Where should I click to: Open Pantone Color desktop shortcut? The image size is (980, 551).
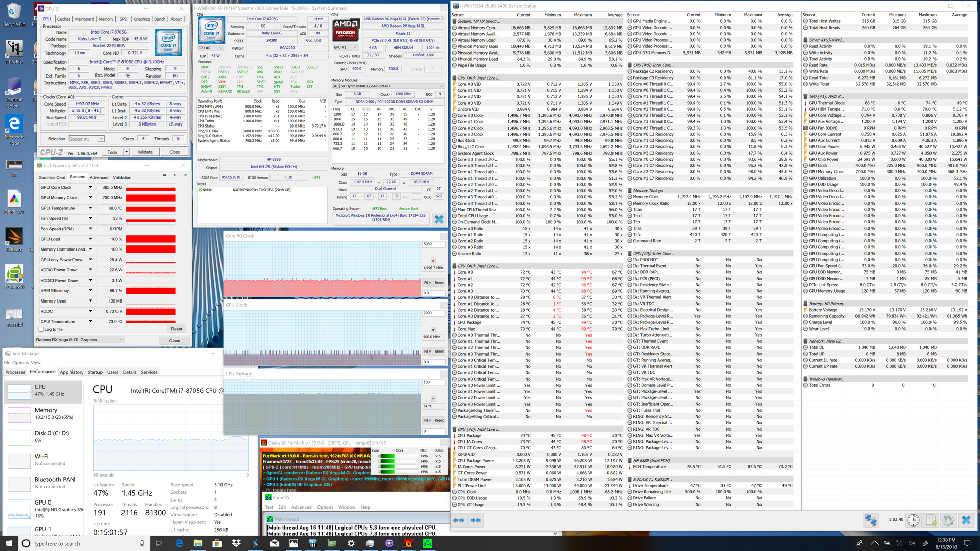(14, 92)
